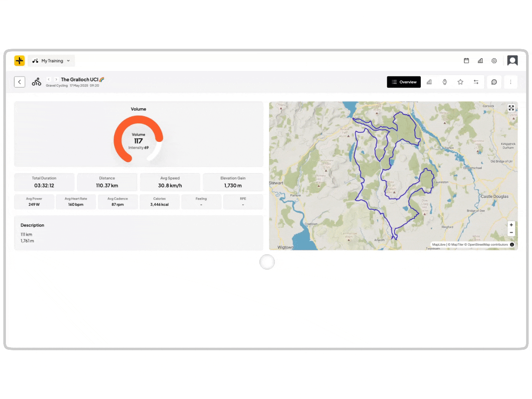Open the three-dot more options menu
Image resolution: width=532 pixels, height=399 pixels.
point(511,82)
